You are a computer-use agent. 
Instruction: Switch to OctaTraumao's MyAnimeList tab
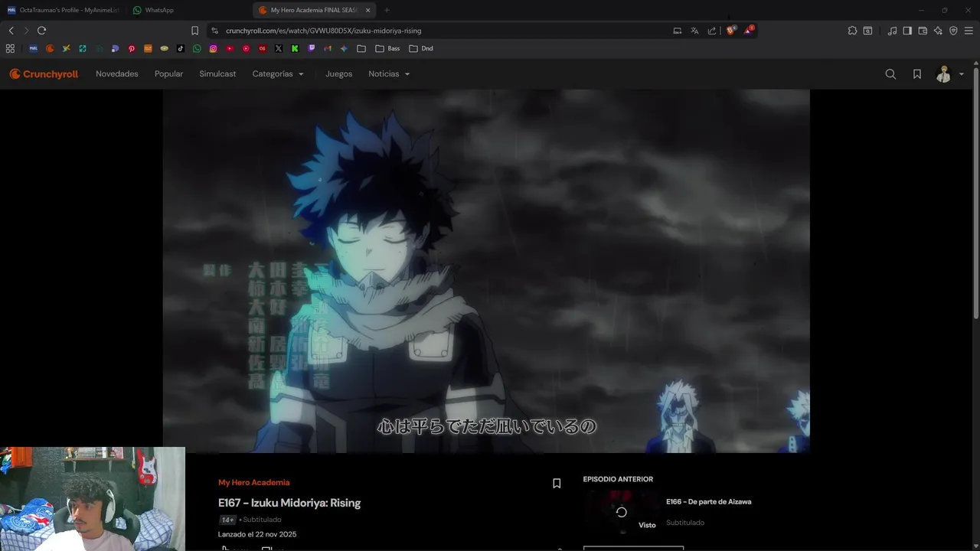pyautogui.click(x=63, y=10)
